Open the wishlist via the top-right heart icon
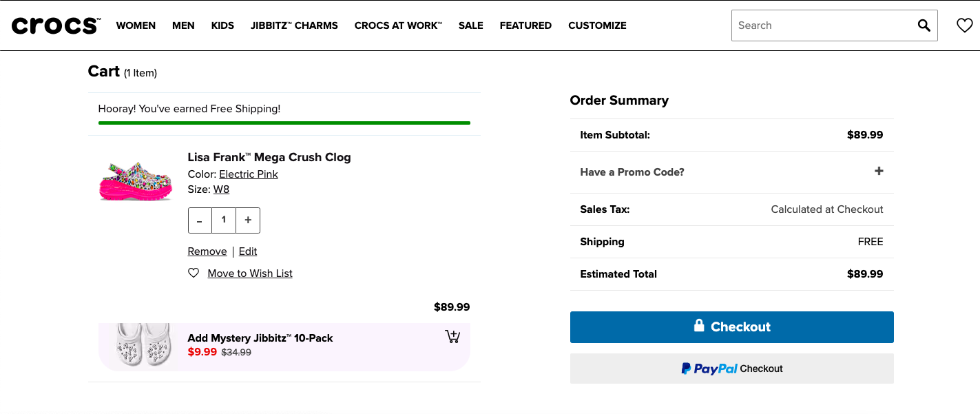The width and height of the screenshot is (980, 414). tap(963, 25)
